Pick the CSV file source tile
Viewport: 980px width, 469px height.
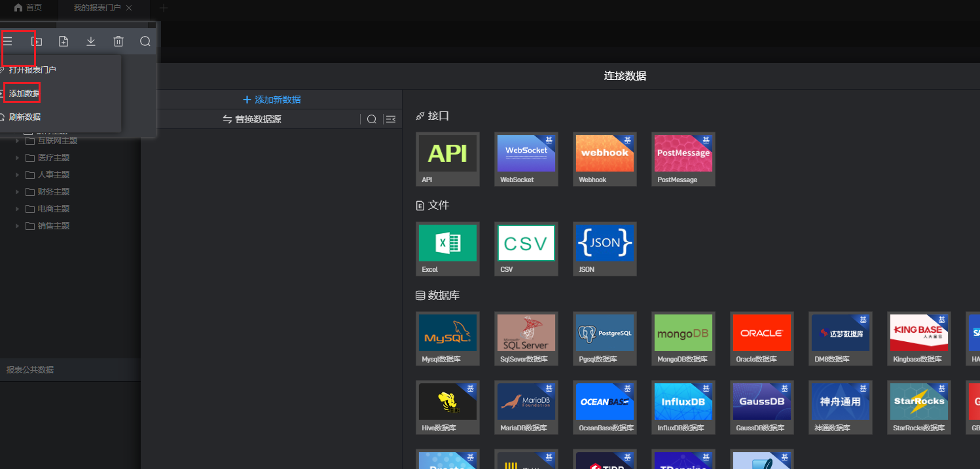526,249
